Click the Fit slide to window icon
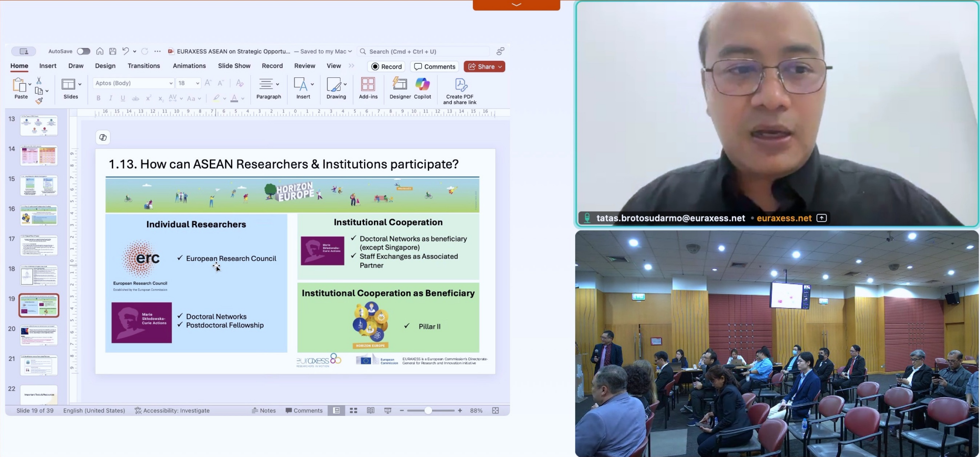The height and width of the screenshot is (457, 980). 495,410
